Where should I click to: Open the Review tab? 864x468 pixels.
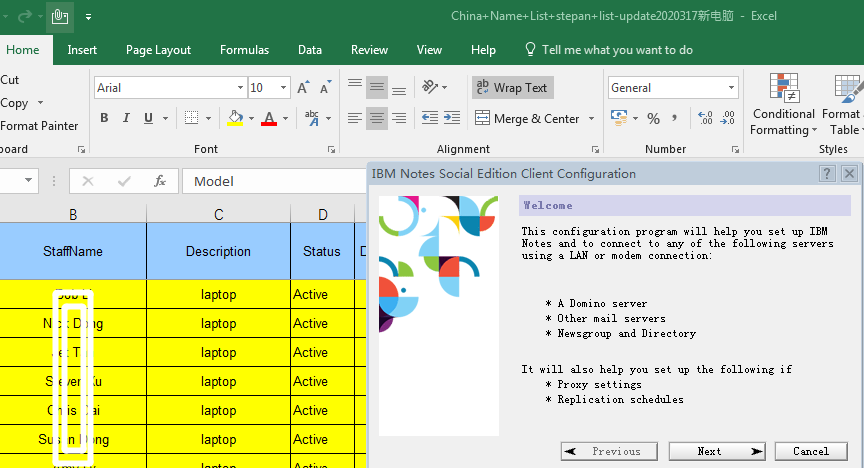(x=369, y=50)
